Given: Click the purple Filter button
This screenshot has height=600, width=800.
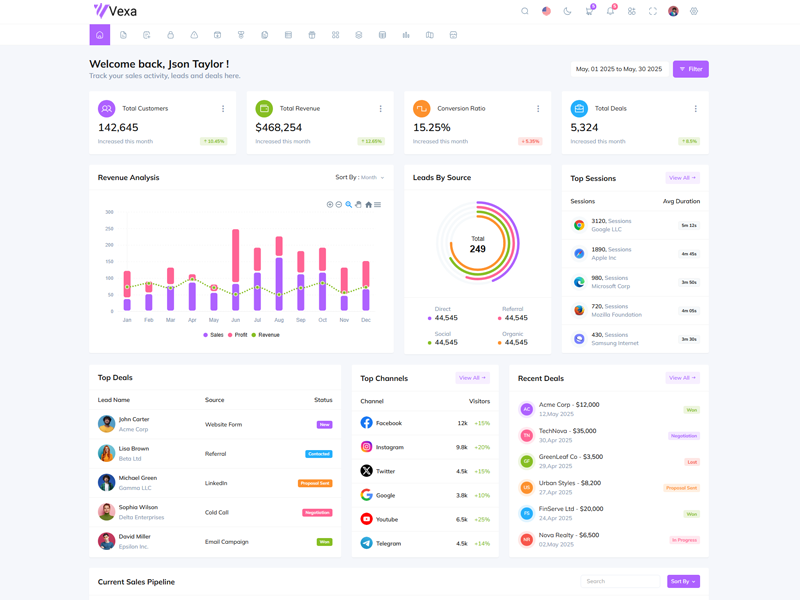Looking at the screenshot, I should [690, 69].
